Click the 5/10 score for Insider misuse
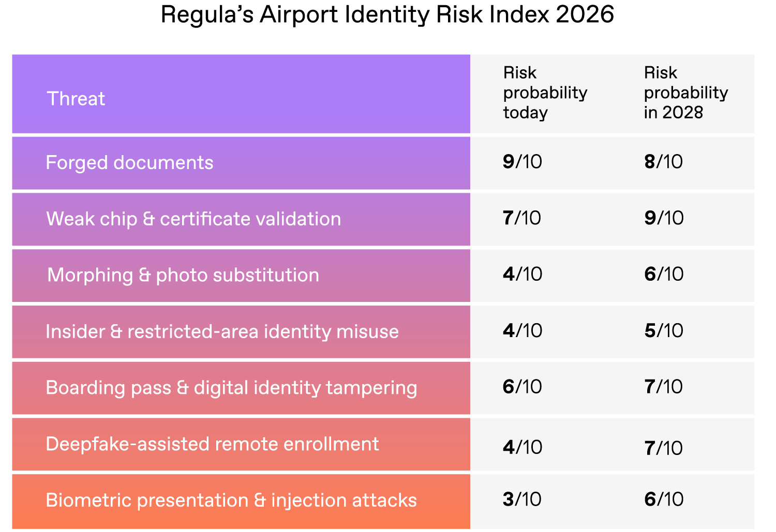776x532 pixels. pyautogui.click(x=664, y=330)
